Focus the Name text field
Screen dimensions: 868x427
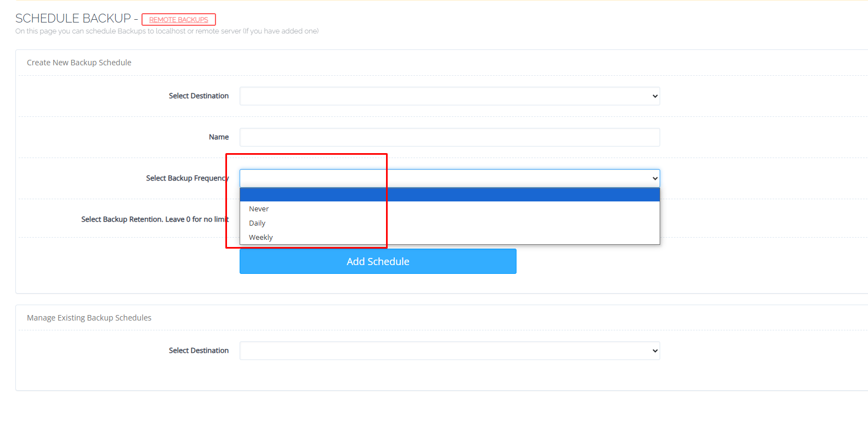(x=449, y=137)
